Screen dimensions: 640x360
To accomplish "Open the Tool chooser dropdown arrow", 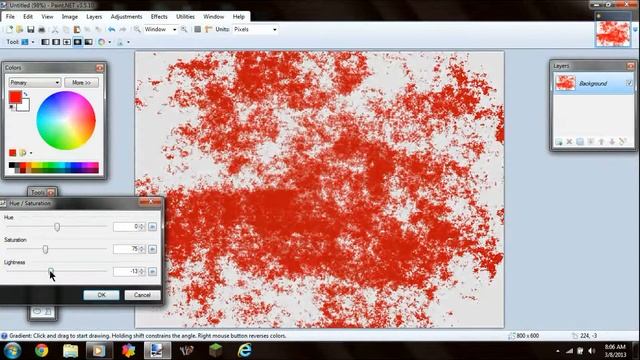I will 33,42.
